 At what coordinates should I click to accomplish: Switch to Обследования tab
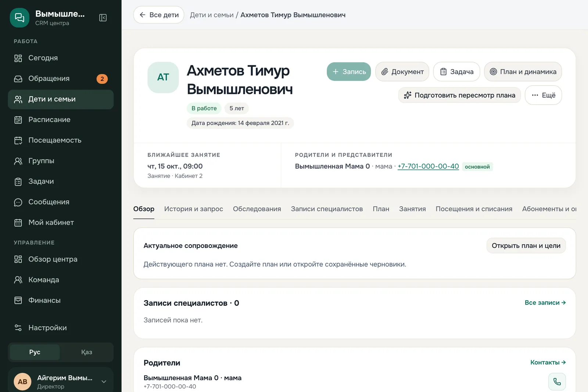tap(257, 209)
